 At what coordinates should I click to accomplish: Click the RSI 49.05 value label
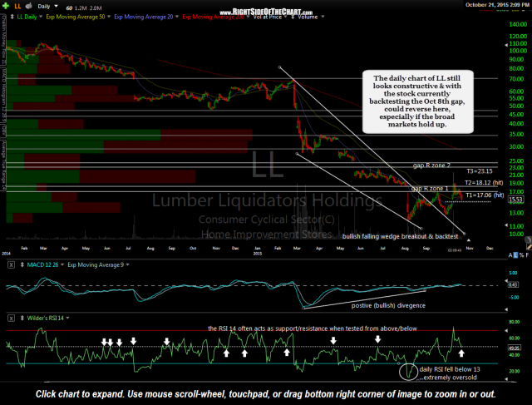point(514,348)
